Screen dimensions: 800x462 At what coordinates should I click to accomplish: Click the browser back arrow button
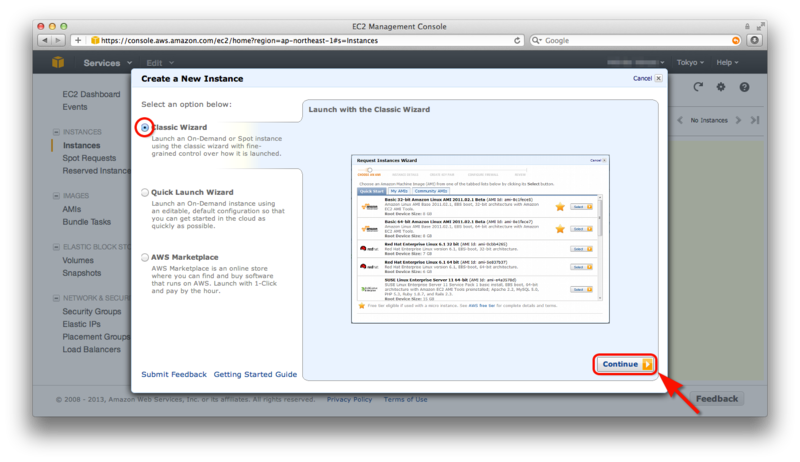(x=45, y=40)
